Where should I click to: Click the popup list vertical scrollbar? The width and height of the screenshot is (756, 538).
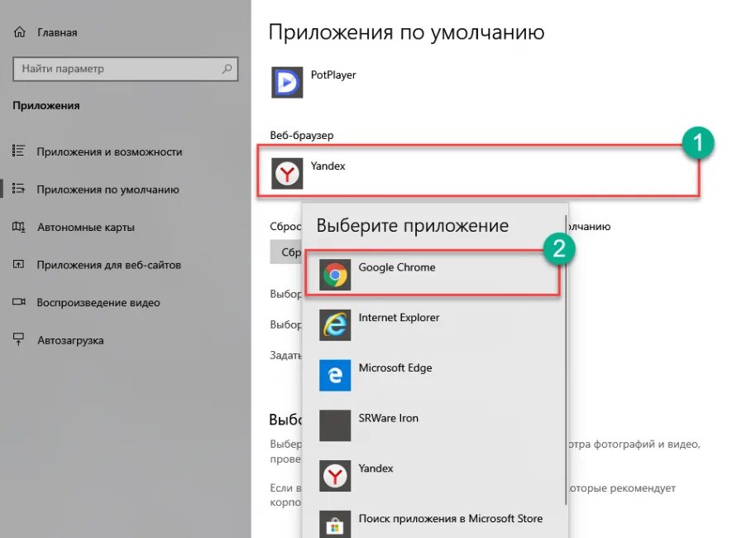[566, 360]
